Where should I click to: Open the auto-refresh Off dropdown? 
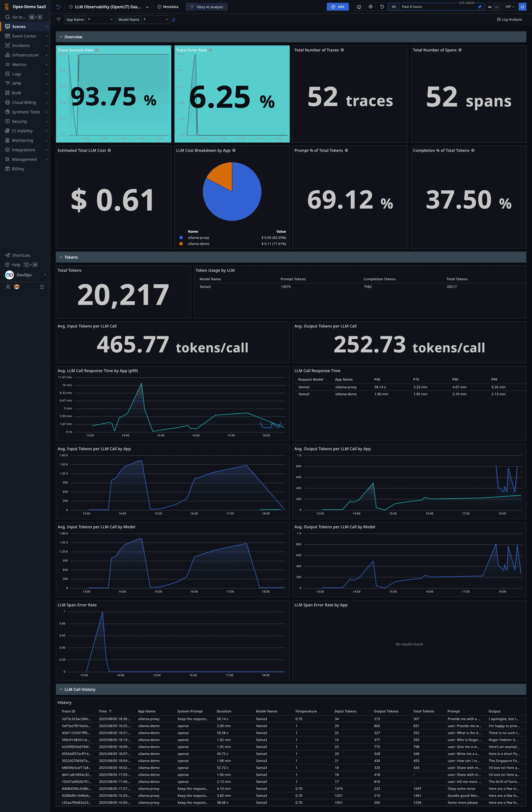click(x=510, y=7)
